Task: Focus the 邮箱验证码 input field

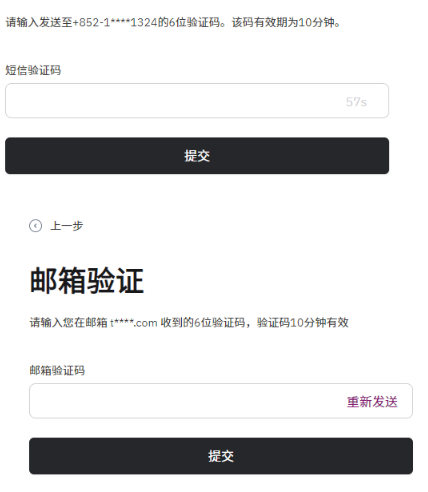Action: 221,401
